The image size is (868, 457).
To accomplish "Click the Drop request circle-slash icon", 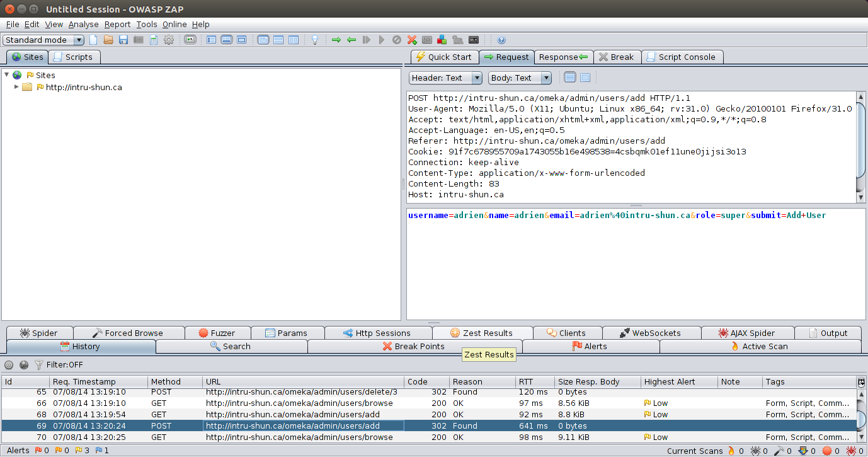I will click(x=396, y=40).
